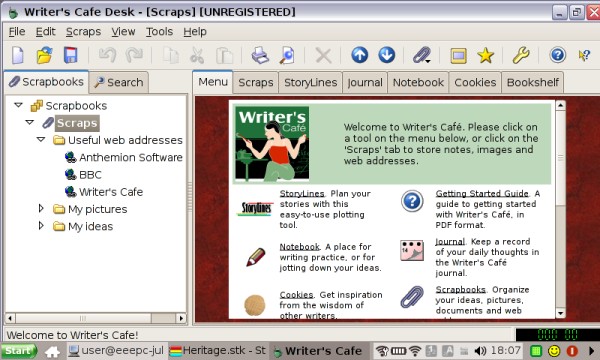Click the blue Help question mark icon
The image size is (600, 360).
point(558,55)
